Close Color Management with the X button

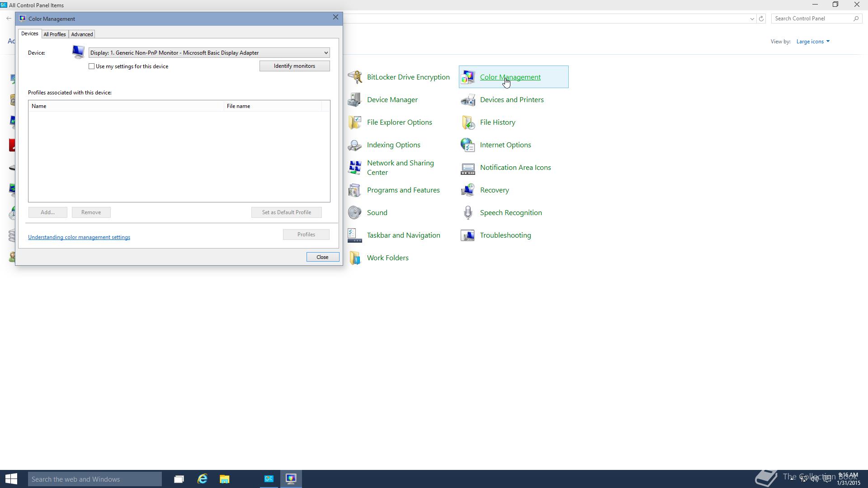pos(335,17)
